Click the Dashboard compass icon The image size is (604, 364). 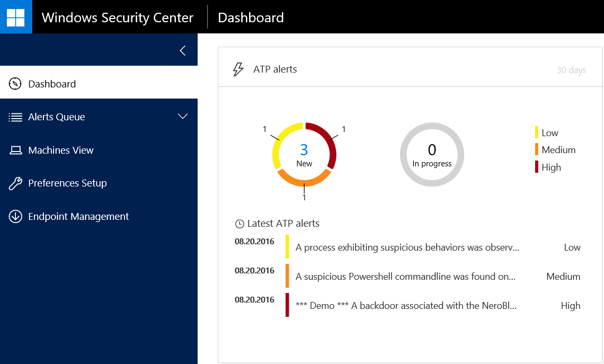tap(15, 84)
